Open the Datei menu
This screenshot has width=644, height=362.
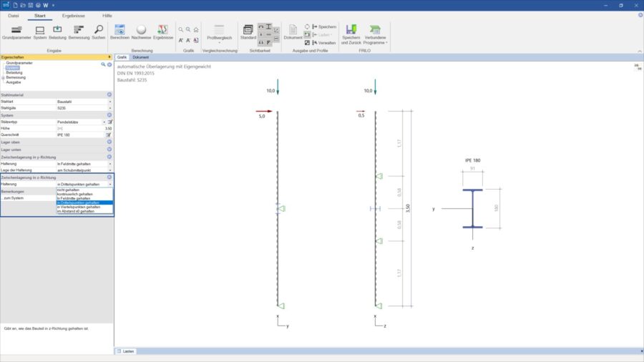14,16
